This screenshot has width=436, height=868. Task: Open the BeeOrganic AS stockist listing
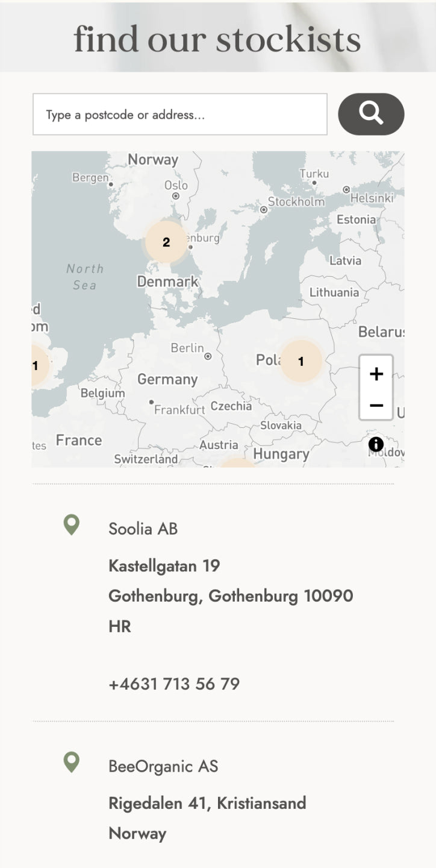tap(163, 766)
